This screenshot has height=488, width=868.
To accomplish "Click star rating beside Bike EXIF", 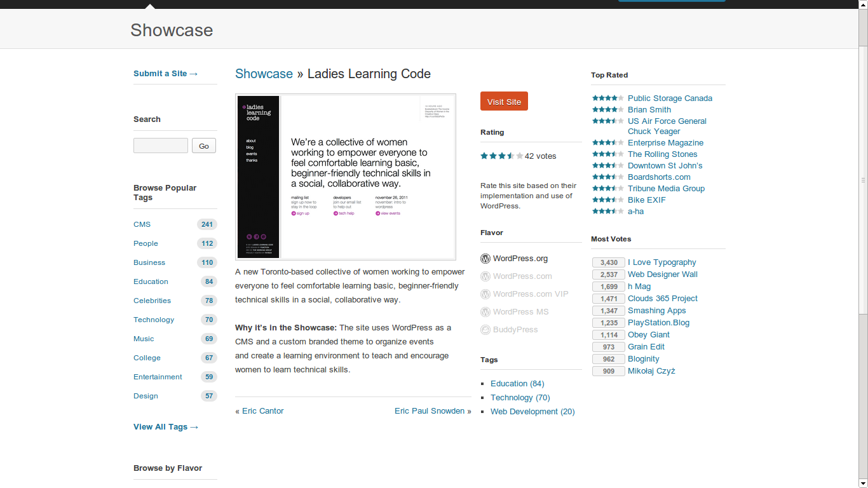I will 608,200.
